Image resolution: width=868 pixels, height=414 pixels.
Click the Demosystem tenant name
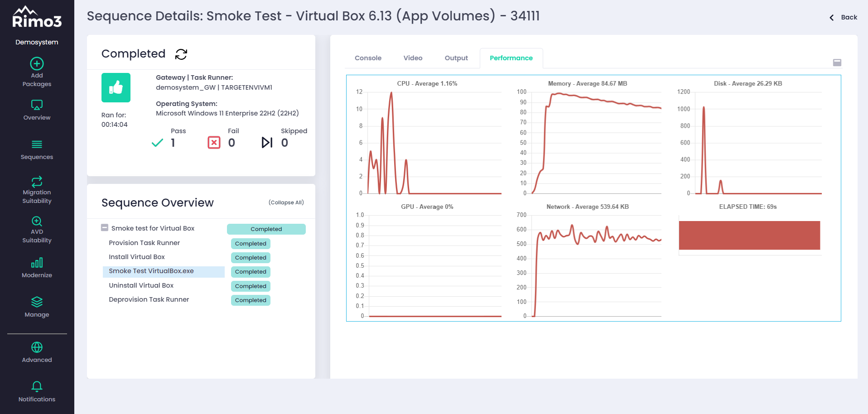[37, 42]
